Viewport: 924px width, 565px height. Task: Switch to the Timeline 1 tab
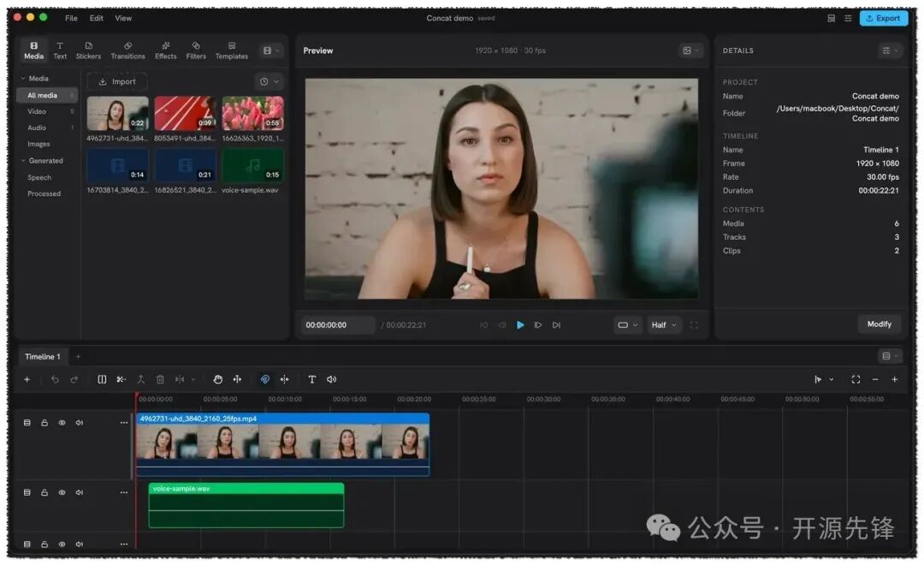43,356
